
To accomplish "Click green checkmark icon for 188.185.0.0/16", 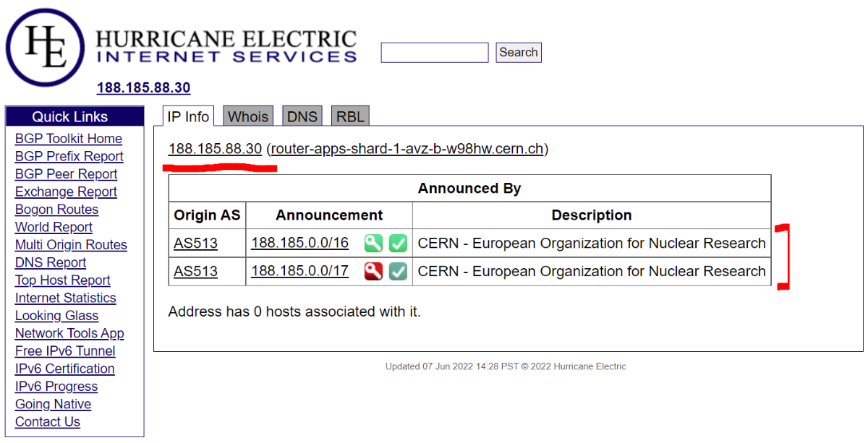I will tap(398, 244).
